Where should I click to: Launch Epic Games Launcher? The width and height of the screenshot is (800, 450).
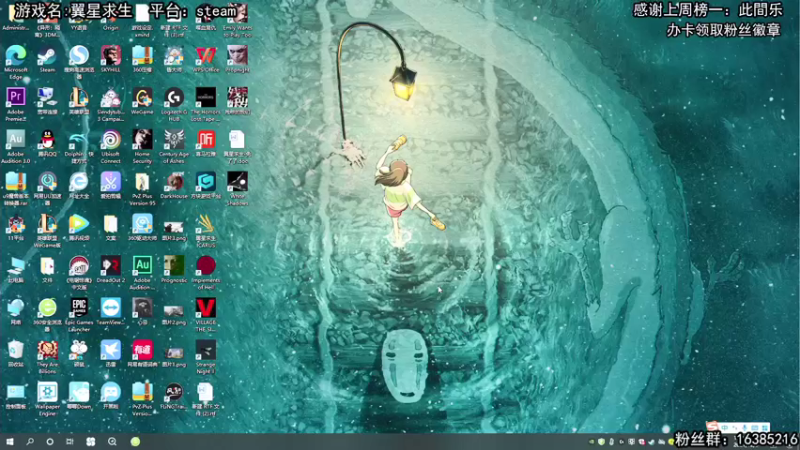pos(79,308)
